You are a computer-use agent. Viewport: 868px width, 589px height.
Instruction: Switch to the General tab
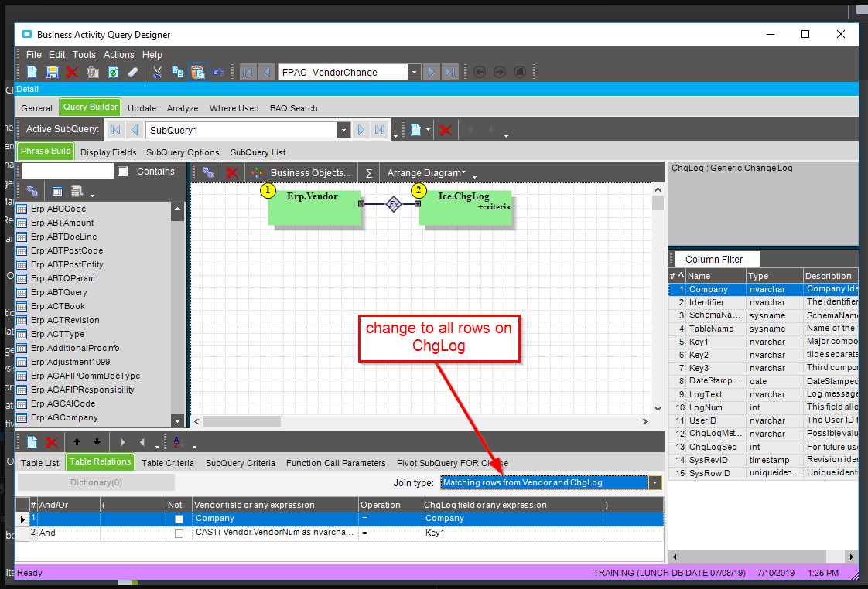(x=36, y=108)
